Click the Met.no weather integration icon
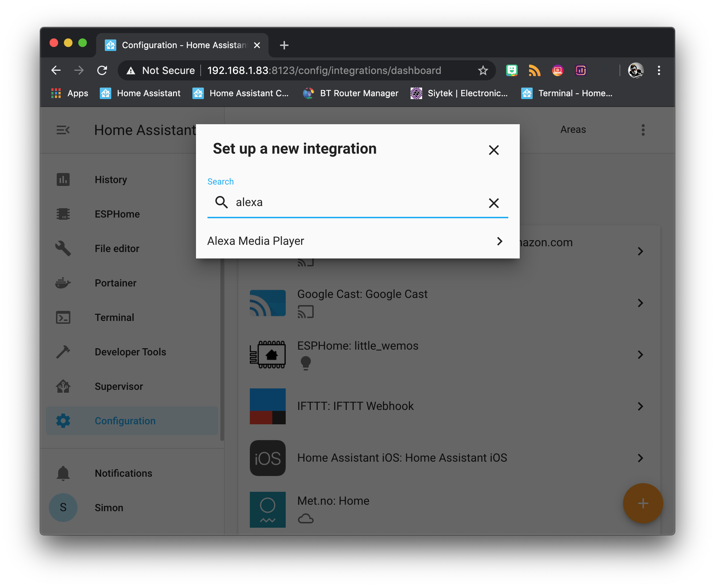Screen dimensions: 715x588 click(267, 510)
